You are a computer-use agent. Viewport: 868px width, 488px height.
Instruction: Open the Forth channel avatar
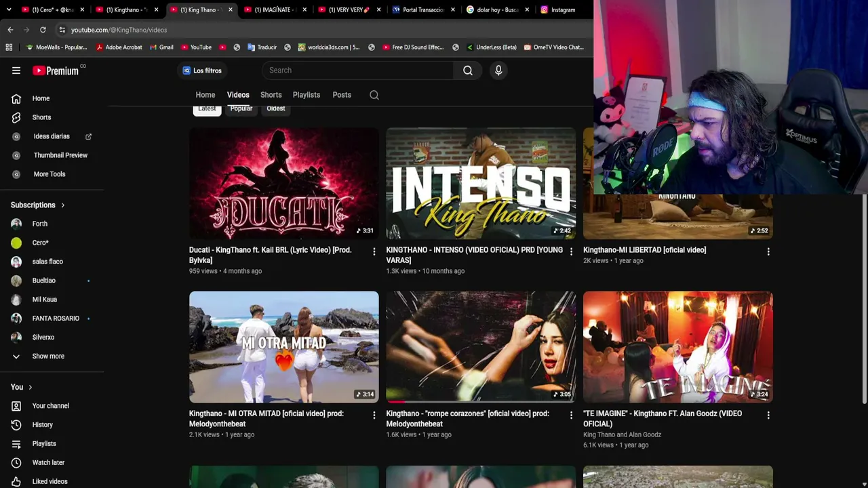(x=16, y=224)
